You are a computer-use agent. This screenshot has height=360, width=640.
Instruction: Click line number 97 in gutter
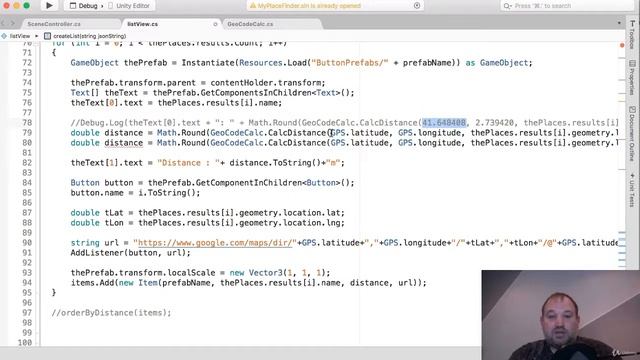[27, 313]
